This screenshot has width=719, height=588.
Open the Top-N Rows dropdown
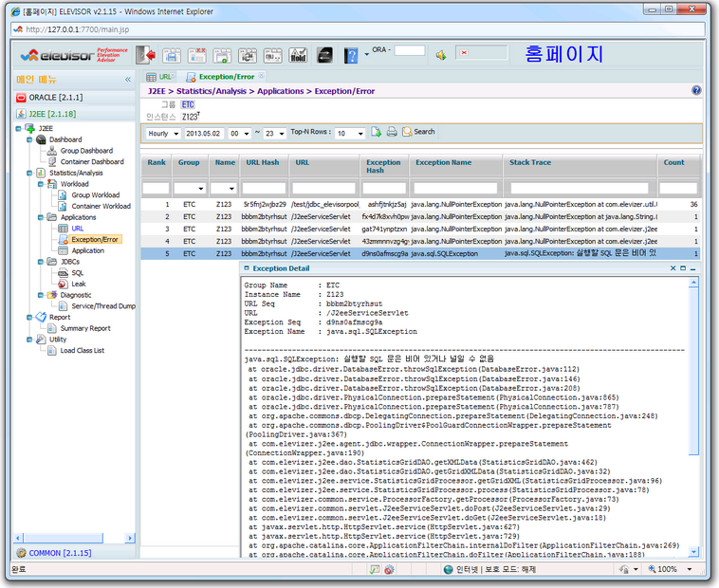pos(360,134)
